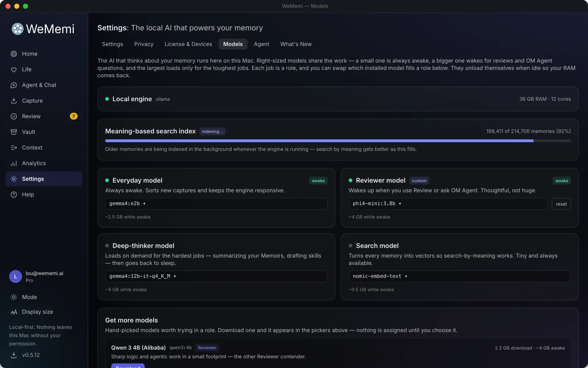Screen dimensions: 588x368
Task: Click the indexing... status badge
Action: click(212, 131)
